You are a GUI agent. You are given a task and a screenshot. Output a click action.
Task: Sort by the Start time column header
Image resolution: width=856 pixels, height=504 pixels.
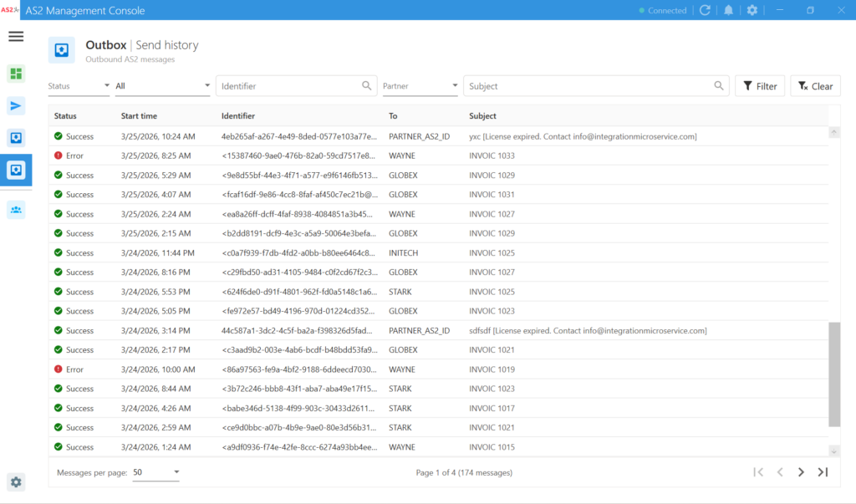(x=139, y=116)
